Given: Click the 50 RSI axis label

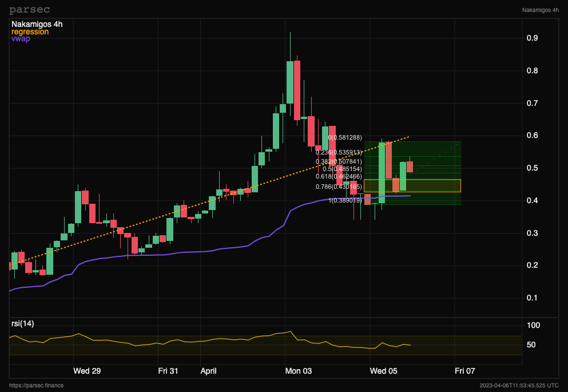Looking at the screenshot, I should [531, 345].
